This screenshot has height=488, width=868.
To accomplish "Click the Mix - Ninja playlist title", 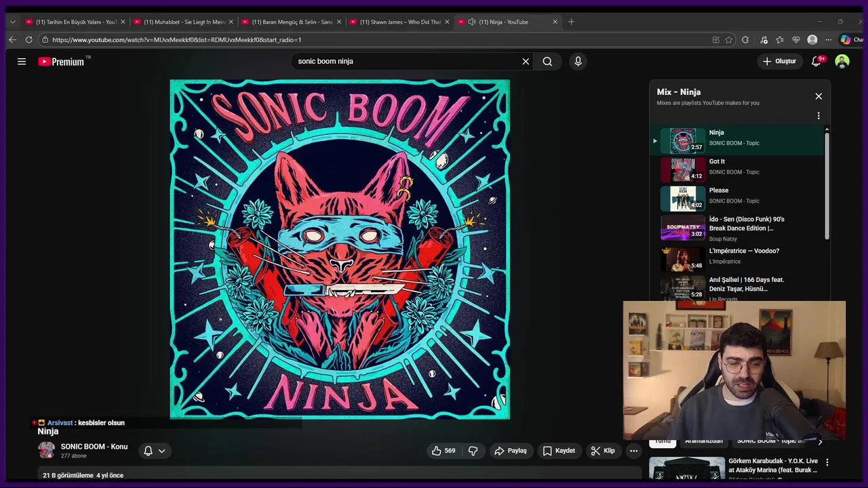I will pos(679,92).
